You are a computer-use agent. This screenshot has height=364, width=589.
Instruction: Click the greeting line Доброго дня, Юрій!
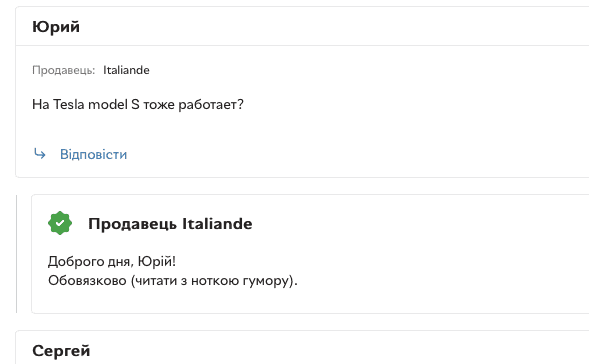pyautogui.click(x=112, y=261)
